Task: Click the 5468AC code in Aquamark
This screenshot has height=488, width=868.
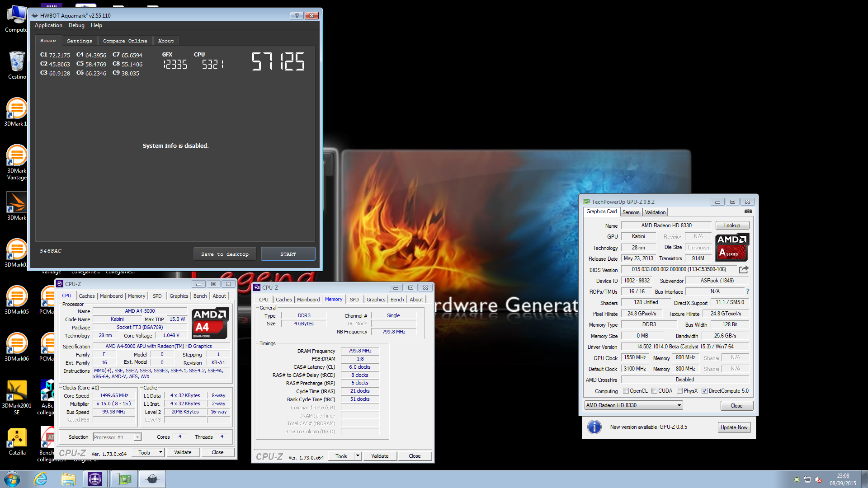Action: (51, 251)
